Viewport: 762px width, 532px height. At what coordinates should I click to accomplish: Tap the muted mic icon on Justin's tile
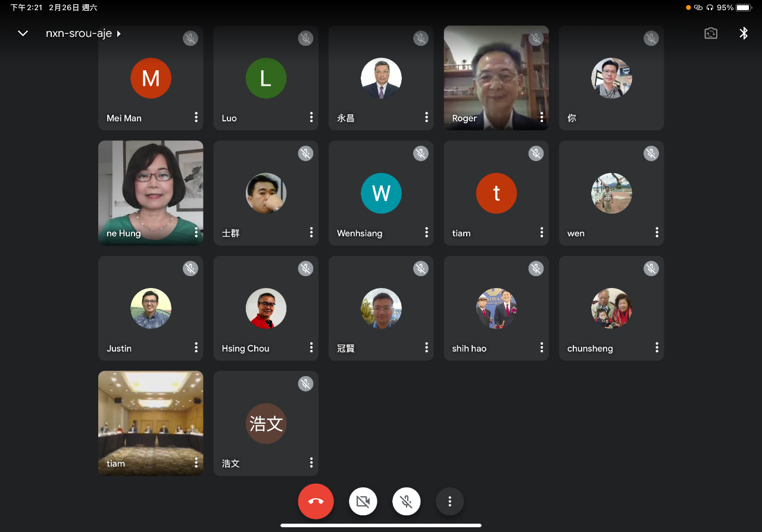190,268
